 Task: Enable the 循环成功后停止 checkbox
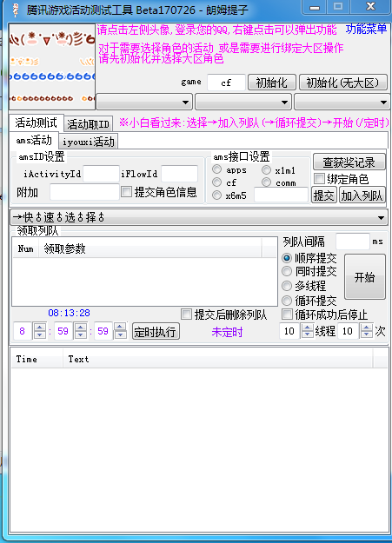[287, 315]
